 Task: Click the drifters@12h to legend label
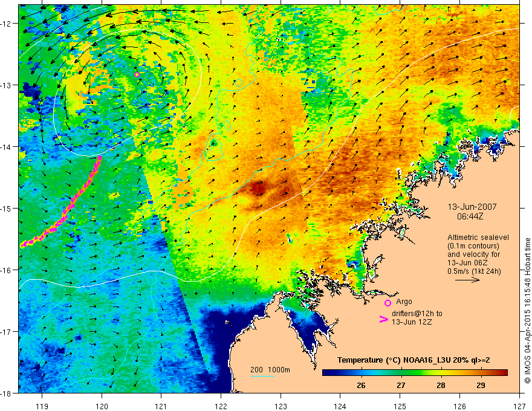[417, 313]
